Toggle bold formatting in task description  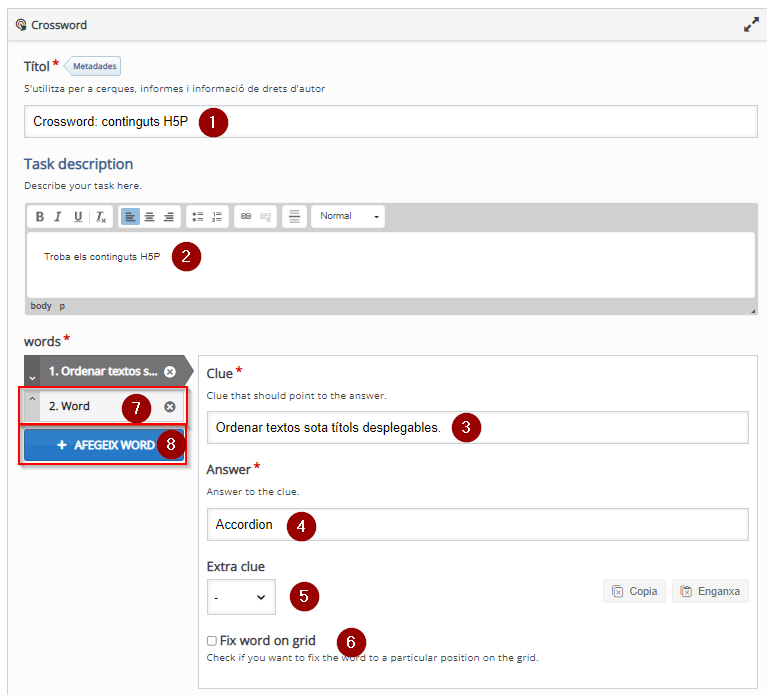click(x=40, y=216)
